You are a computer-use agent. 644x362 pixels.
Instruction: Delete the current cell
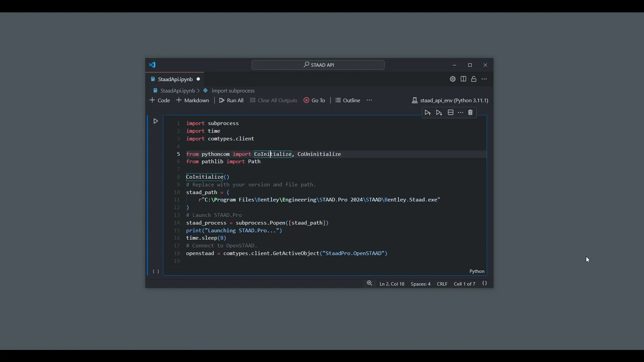(x=471, y=113)
